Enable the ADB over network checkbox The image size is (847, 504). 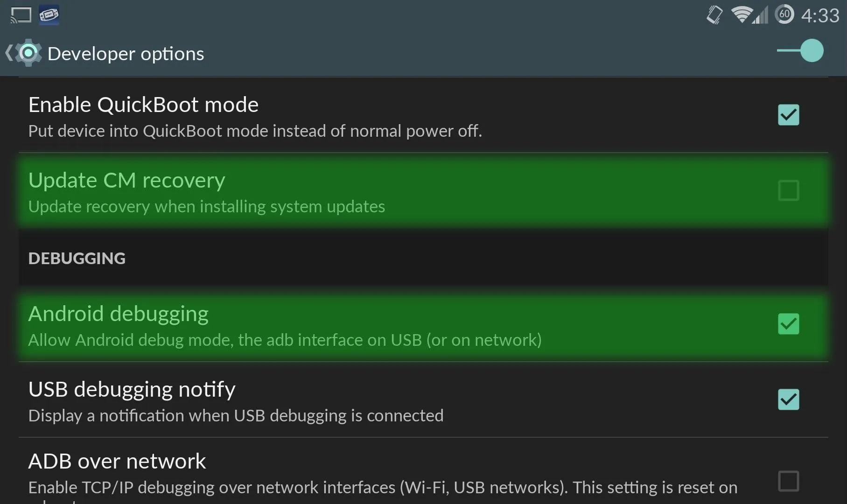789,481
